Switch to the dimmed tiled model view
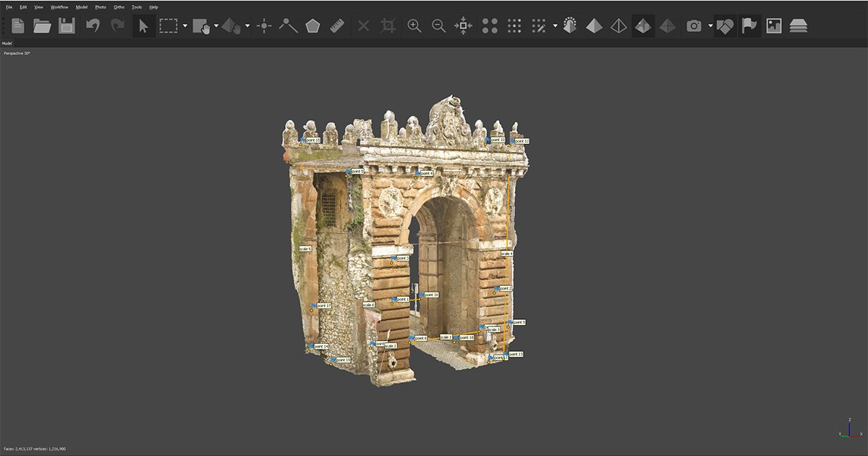 coord(668,26)
